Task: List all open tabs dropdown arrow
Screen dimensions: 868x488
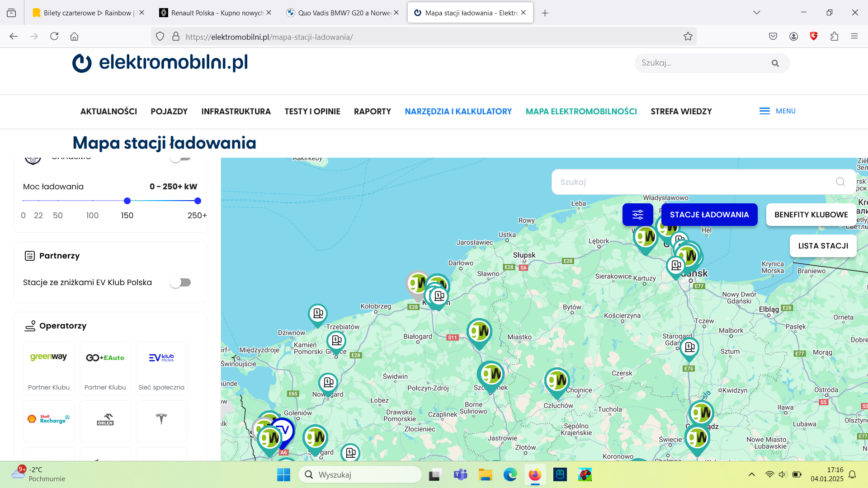Action: click(x=756, y=13)
